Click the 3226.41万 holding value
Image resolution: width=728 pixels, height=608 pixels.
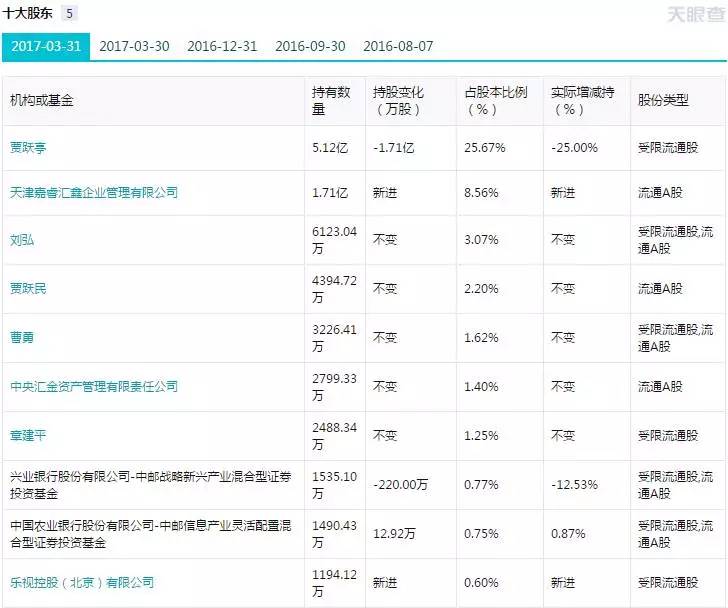tap(334, 337)
